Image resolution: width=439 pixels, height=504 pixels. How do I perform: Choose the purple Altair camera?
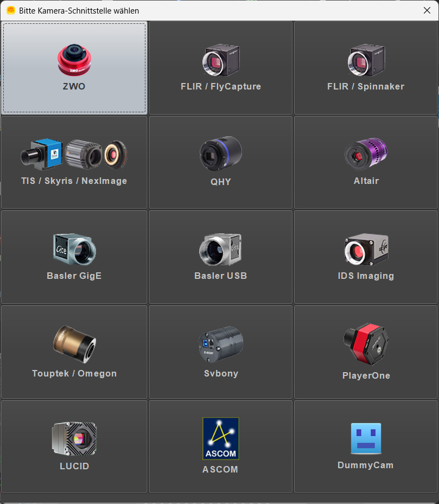(x=366, y=162)
